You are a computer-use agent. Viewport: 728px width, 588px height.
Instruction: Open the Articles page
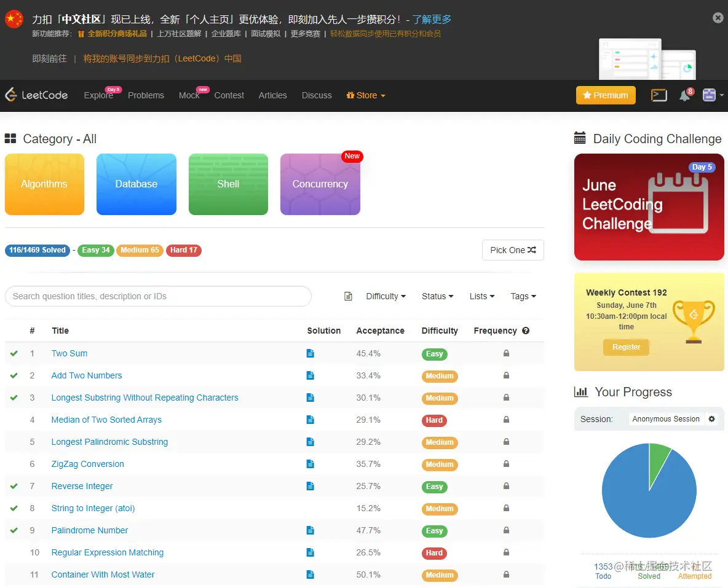tap(272, 95)
